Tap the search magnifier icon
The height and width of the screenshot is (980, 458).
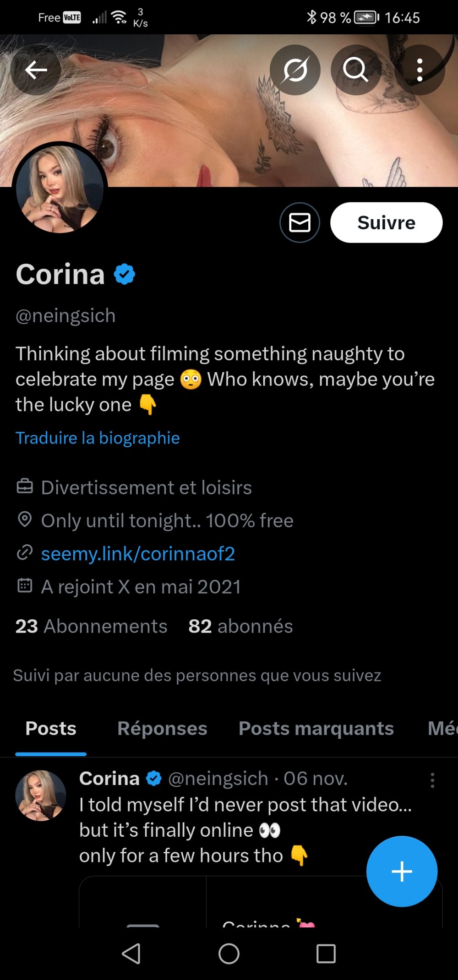tap(355, 70)
